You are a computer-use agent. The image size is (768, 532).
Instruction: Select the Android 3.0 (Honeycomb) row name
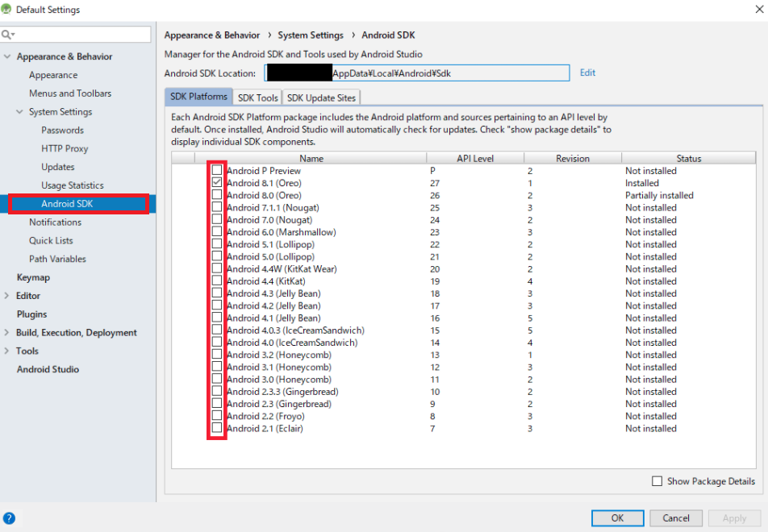tap(279, 380)
